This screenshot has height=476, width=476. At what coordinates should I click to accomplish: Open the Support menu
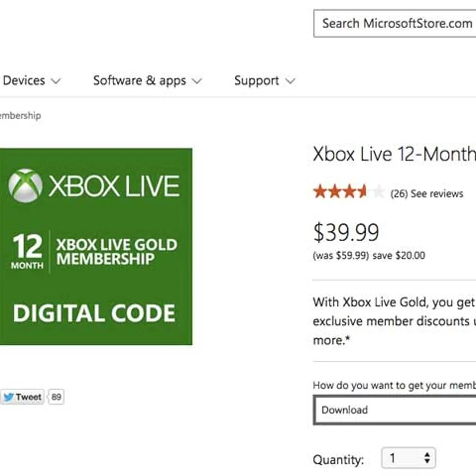click(x=256, y=81)
